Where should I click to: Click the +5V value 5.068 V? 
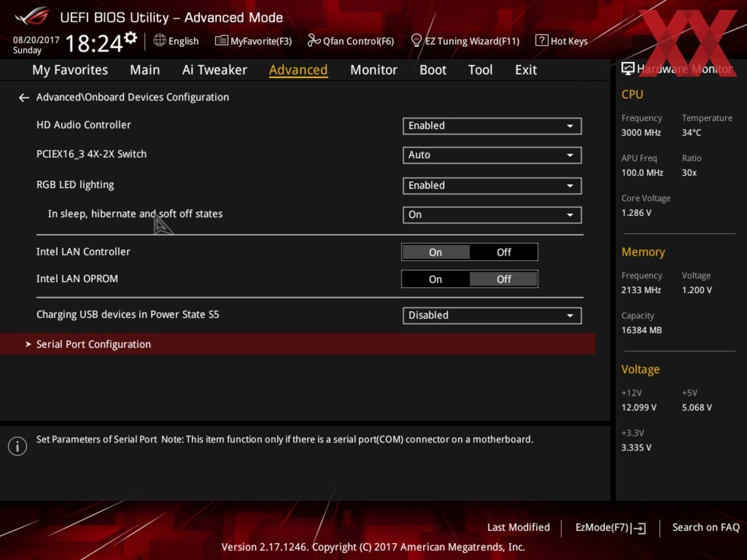point(697,407)
